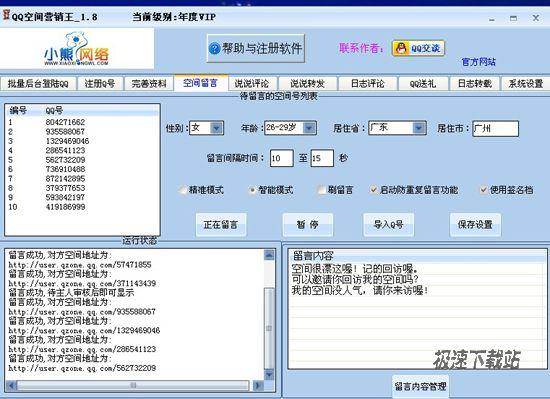Click the question mark help icon

[x=214, y=48]
